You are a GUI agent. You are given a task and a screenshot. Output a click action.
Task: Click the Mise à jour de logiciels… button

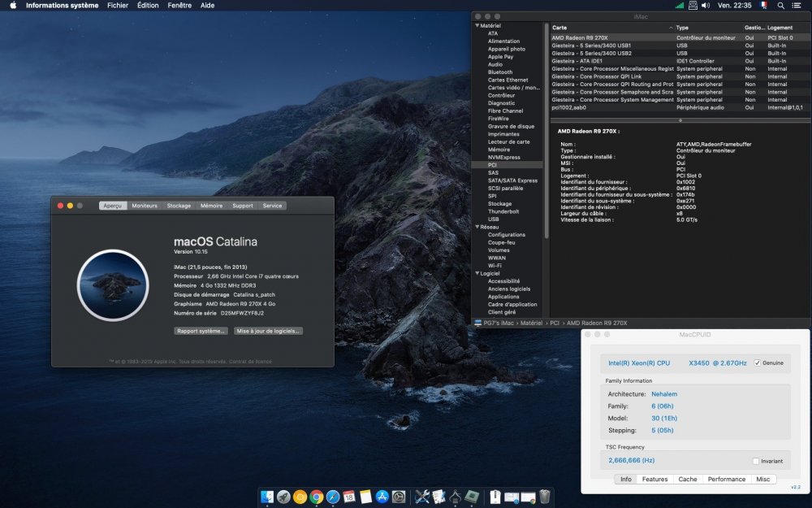(268, 331)
